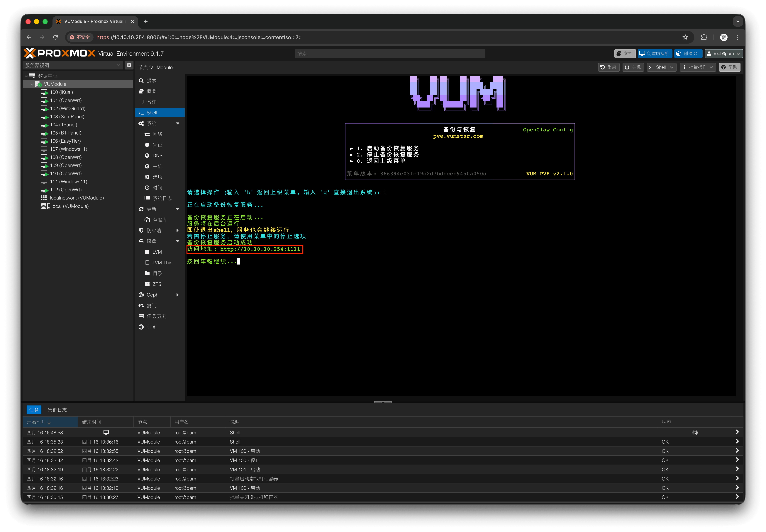This screenshot has height=532, width=766.
Task: Open the 概要 summary page
Action: 160,91
